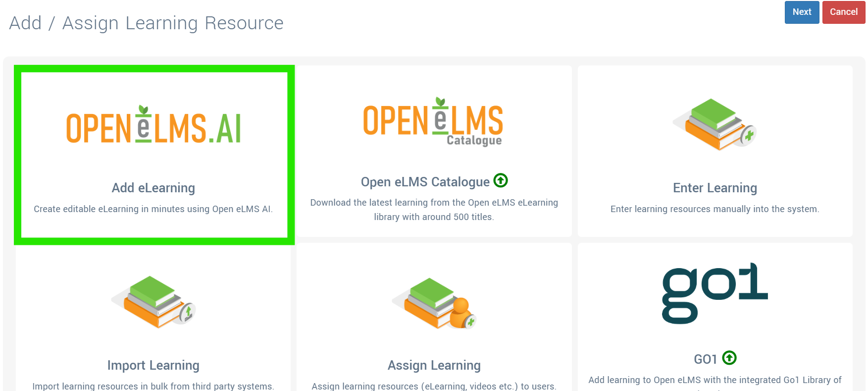
Task: Click the Import Learning books icon
Action: tap(153, 301)
